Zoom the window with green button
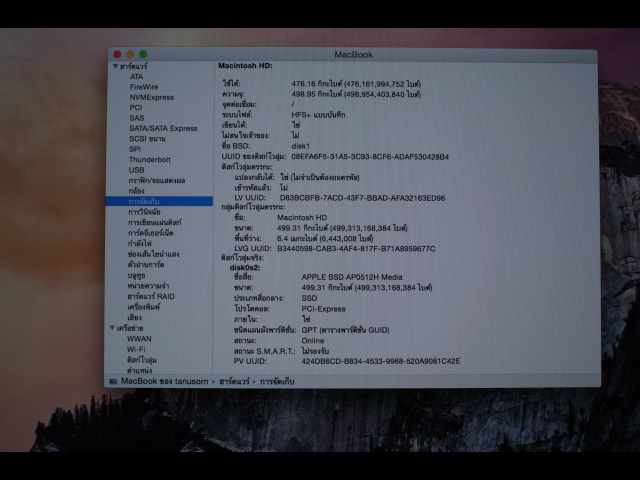Image resolution: width=640 pixels, height=480 pixels. pyautogui.click(x=143, y=54)
